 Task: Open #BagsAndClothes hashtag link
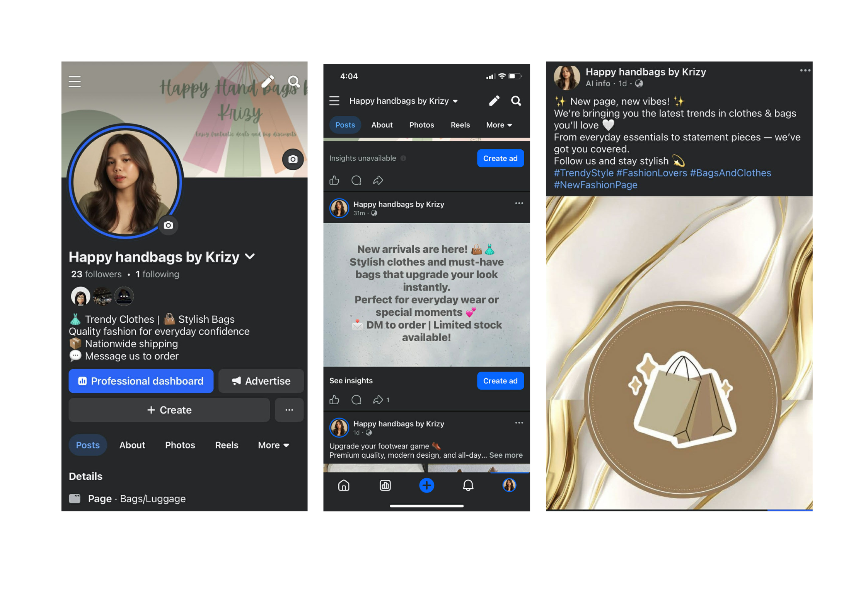[x=730, y=173]
